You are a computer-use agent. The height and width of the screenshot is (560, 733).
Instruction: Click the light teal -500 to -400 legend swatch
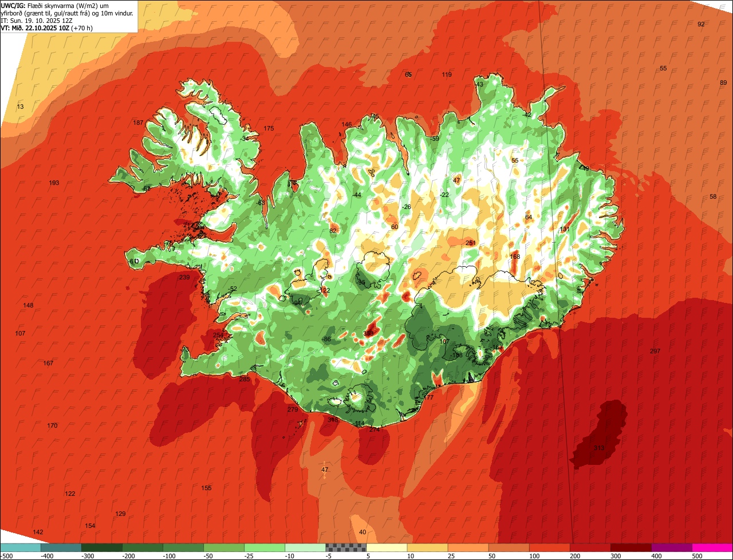point(20,547)
